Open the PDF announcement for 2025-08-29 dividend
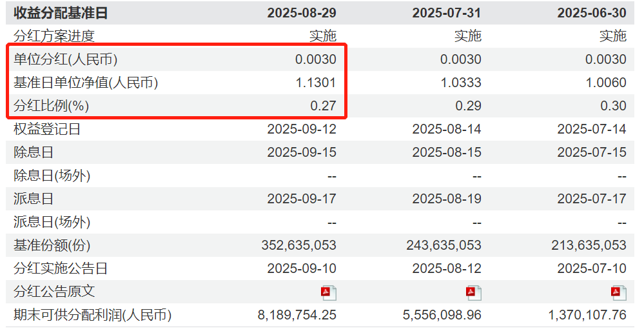The width and height of the screenshot is (644, 333). [x=329, y=293]
